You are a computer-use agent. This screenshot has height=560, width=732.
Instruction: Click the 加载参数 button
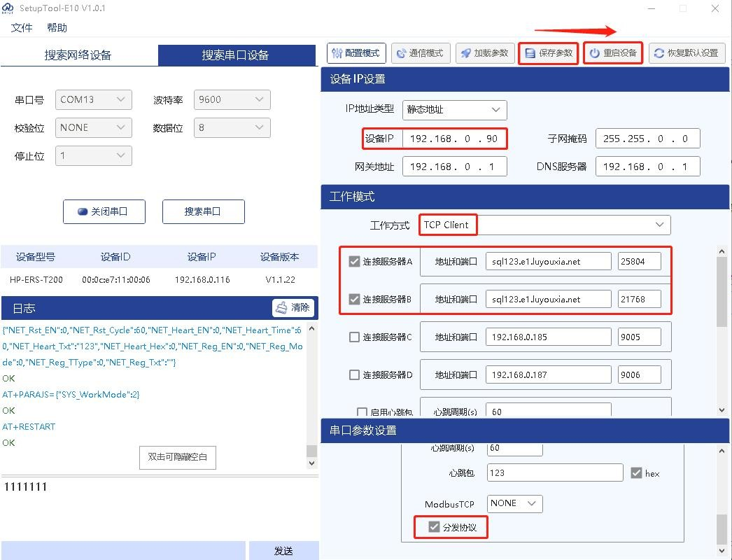pos(485,53)
